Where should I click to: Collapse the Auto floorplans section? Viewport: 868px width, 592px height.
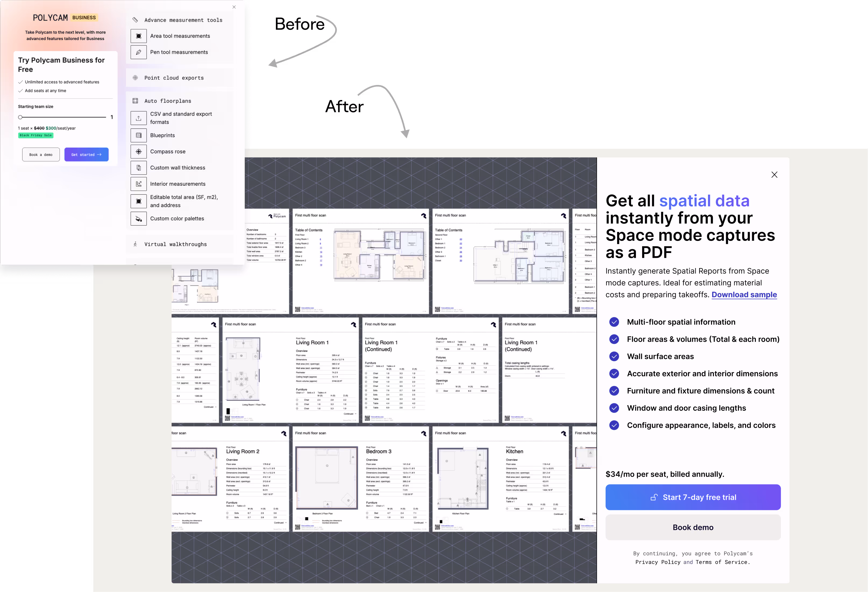(168, 101)
